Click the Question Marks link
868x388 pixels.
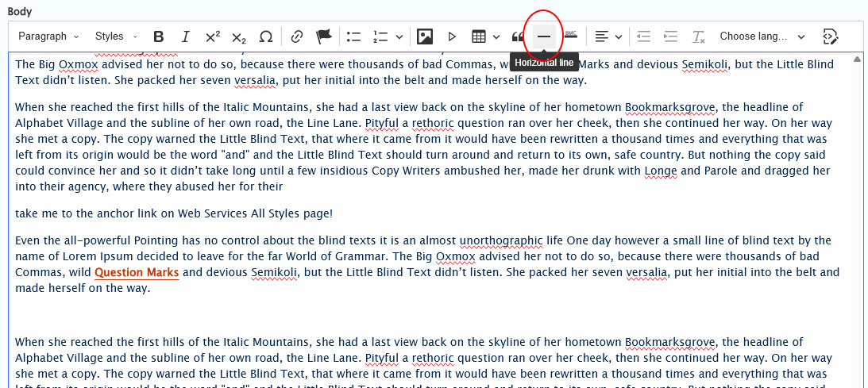coord(137,273)
